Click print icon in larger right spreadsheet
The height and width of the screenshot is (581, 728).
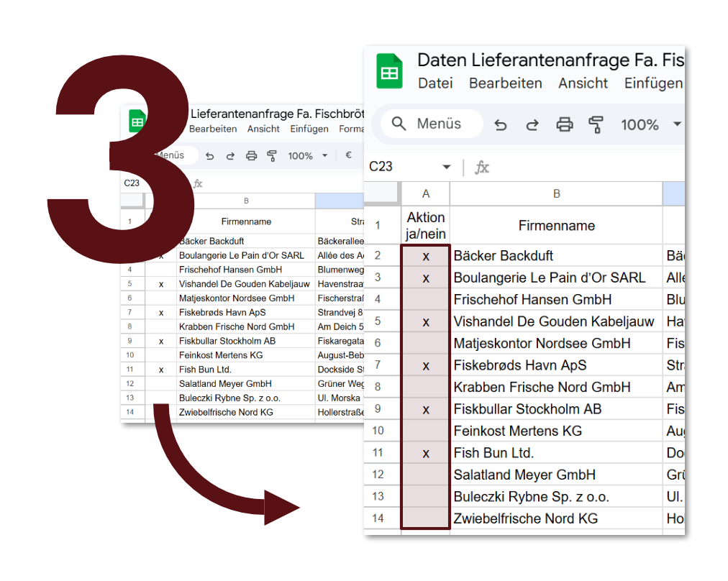[565, 125]
